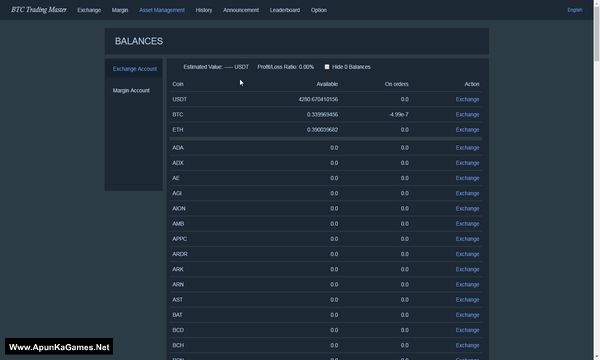Click the Estimated Value USDT label
The image size is (600, 360).
pyautogui.click(x=216, y=67)
